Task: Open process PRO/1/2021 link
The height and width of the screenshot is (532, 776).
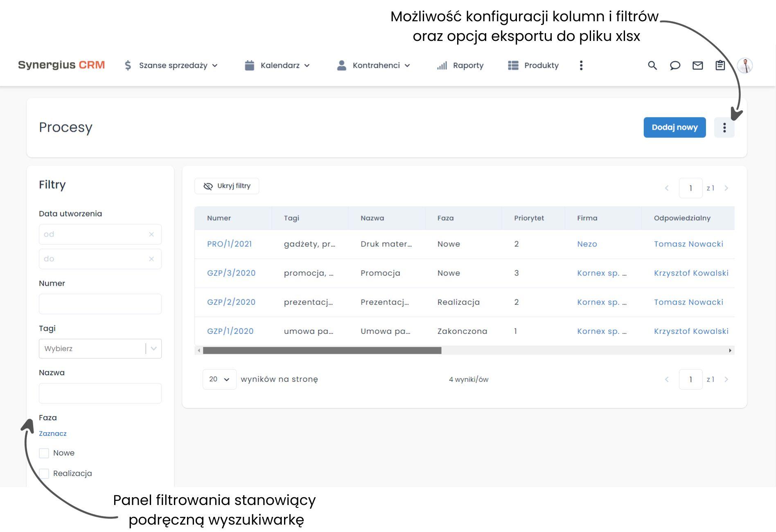Action: (x=229, y=244)
